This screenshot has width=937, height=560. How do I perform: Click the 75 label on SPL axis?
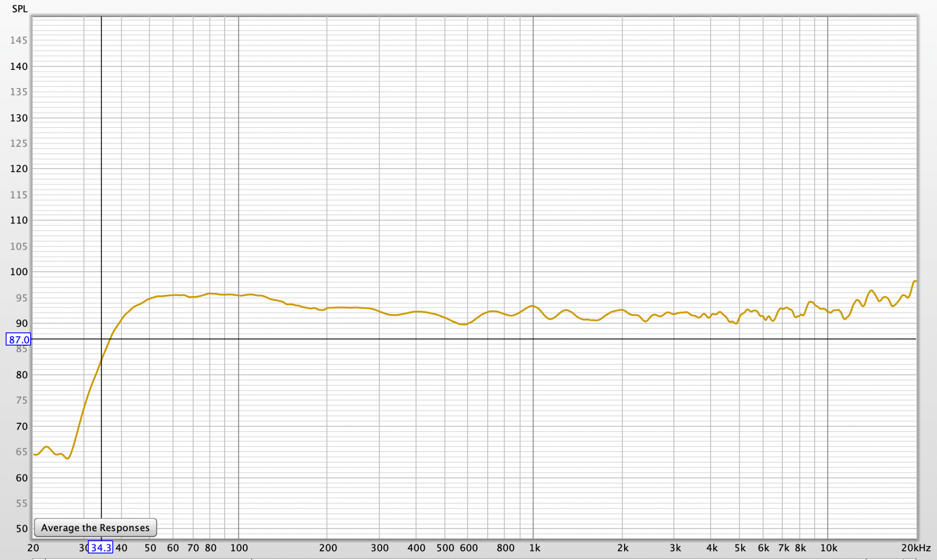coord(22,400)
